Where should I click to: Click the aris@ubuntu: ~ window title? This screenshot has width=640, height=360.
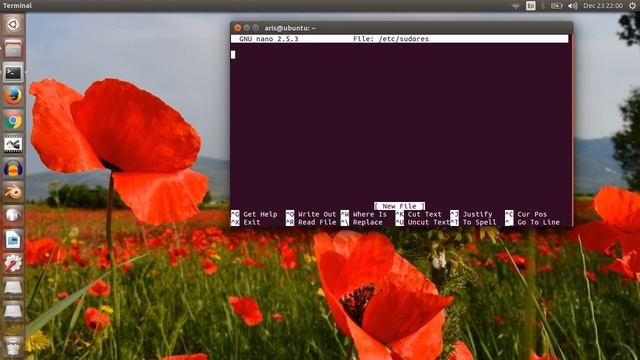point(290,28)
